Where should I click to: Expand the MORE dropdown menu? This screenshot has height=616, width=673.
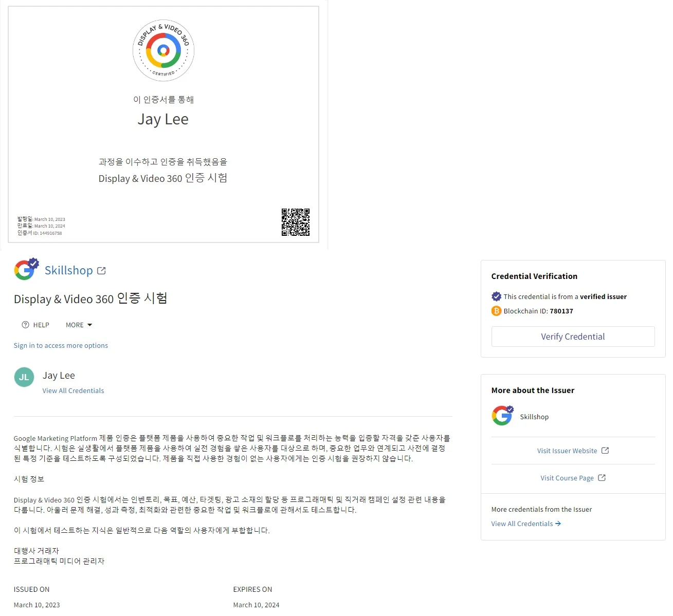[x=79, y=325]
